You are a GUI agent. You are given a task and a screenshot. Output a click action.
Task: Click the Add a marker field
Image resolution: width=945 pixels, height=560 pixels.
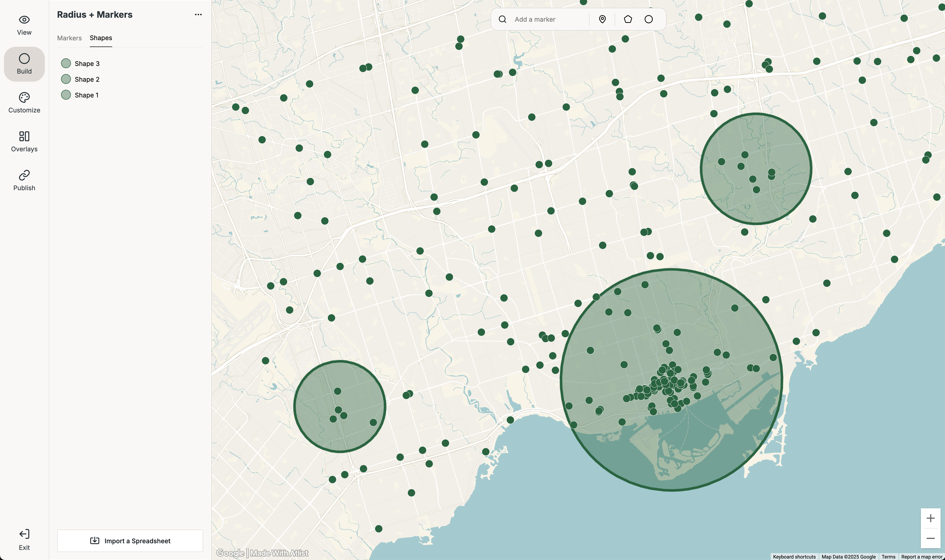tap(547, 19)
